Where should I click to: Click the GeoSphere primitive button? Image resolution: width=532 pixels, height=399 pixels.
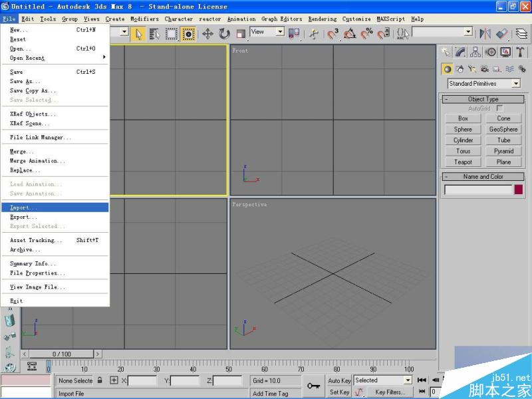(503, 129)
